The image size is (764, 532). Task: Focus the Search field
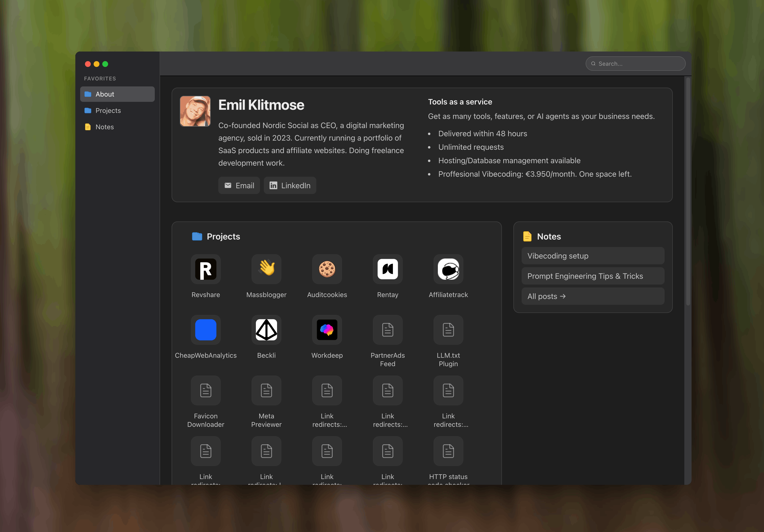pyautogui.click(x=635, y=64)
